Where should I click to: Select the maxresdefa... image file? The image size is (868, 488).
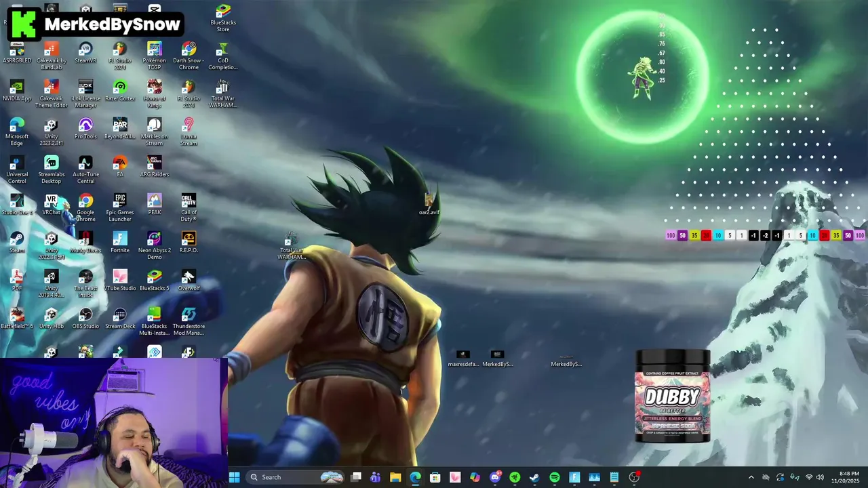coord(463,359)
